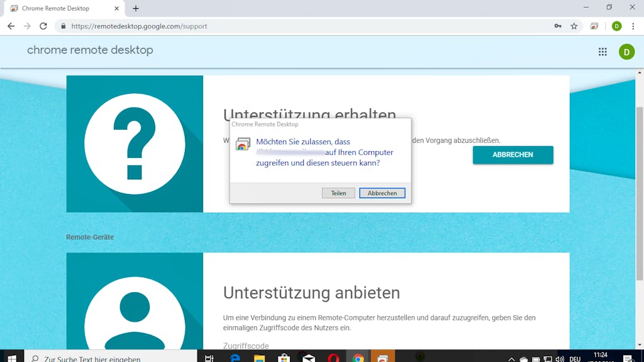Click the browser forward arrow
The width and height of the screenshot is (644, 362).
click(x=27, y=26)
